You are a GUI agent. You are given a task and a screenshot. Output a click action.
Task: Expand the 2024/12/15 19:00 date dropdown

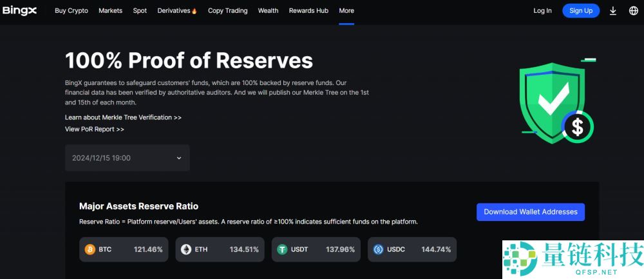(127, 158)
